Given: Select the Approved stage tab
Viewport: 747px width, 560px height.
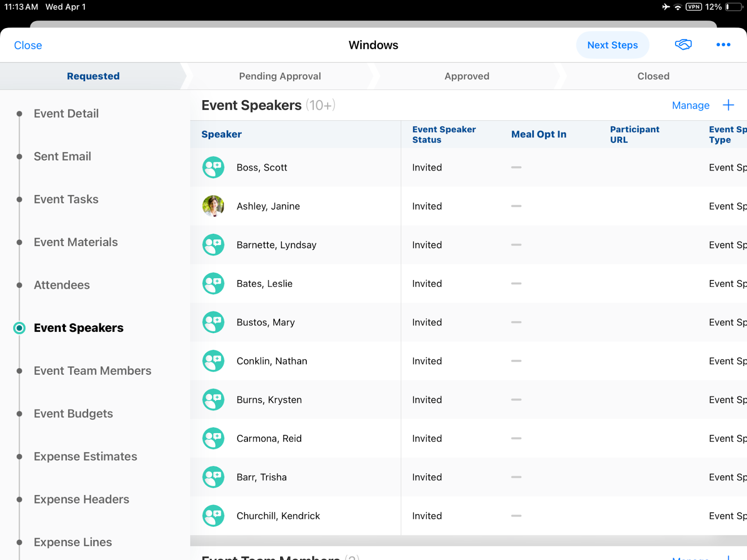Looking at the screenshot, I should (466, 76).
